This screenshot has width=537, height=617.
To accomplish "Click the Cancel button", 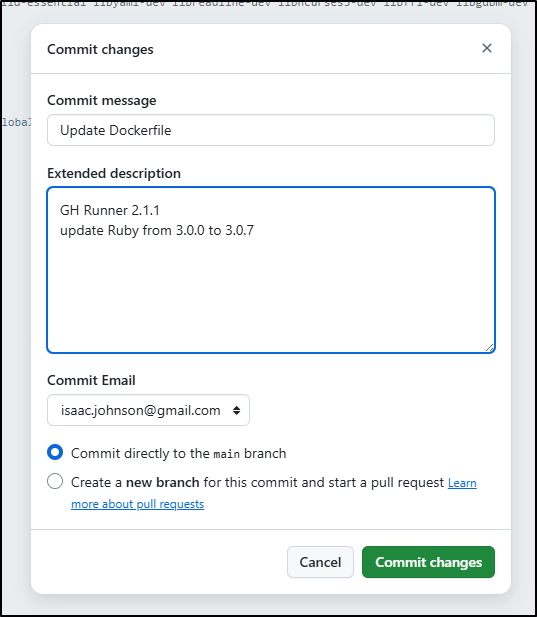I will pos(320,562).
